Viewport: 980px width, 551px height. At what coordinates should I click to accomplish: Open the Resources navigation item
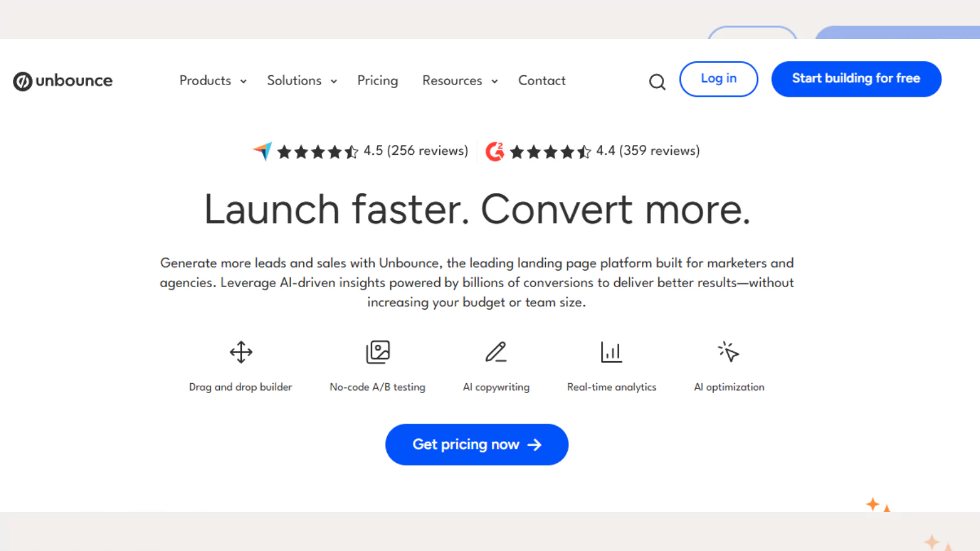(x=452, y=80)
